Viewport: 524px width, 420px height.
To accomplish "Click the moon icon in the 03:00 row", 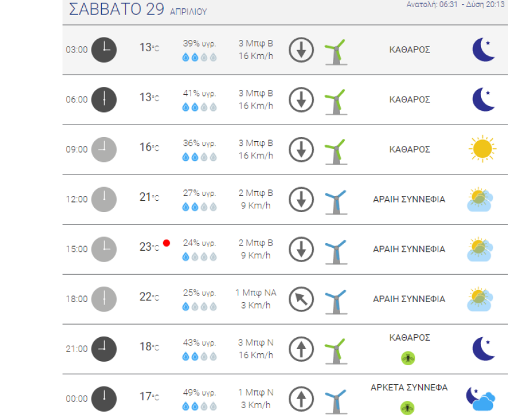I will tap(483, 49).
